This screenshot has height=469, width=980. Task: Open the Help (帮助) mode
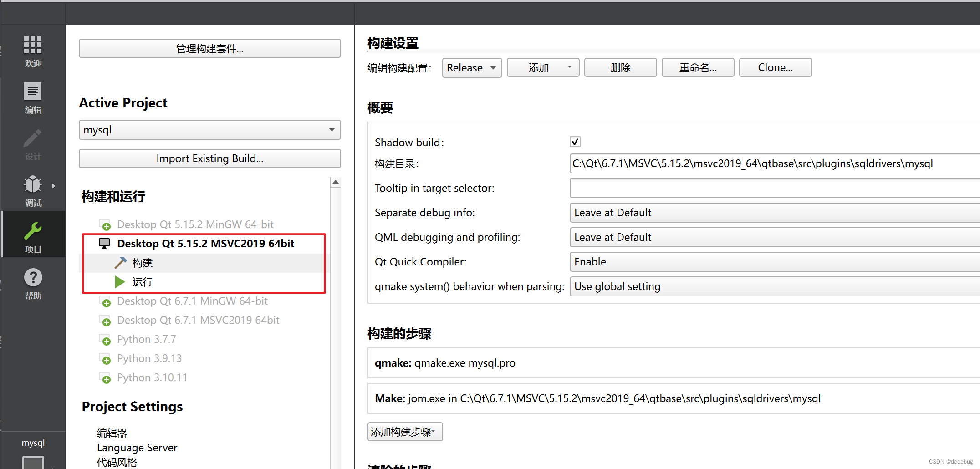[33, 284]
